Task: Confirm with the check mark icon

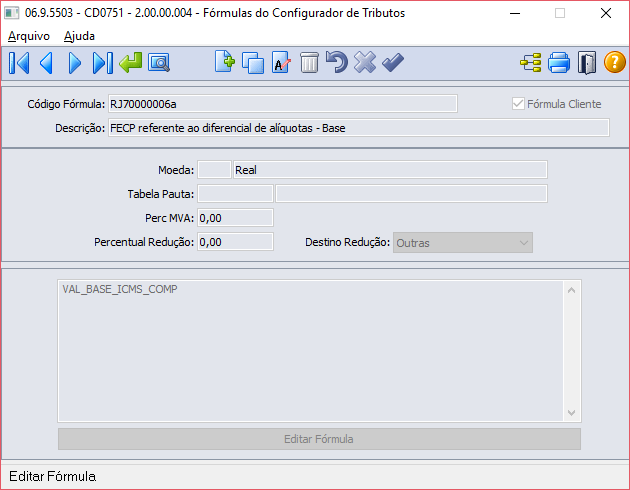Action: (x=393, y=63)
